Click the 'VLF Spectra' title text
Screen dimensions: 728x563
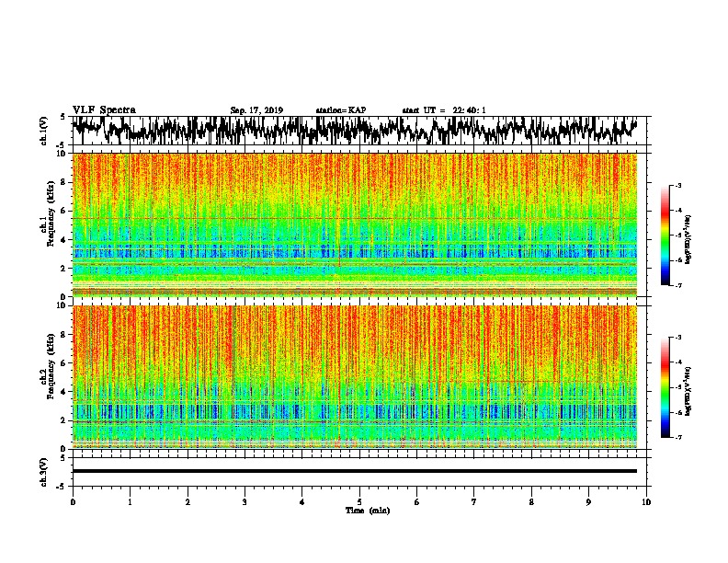104,110
